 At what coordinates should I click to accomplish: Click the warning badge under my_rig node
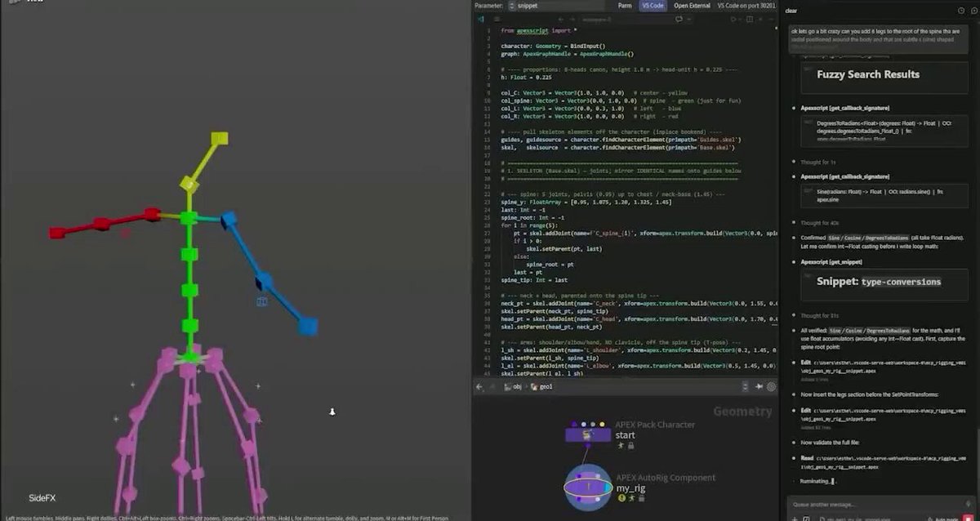click(621, 497)
